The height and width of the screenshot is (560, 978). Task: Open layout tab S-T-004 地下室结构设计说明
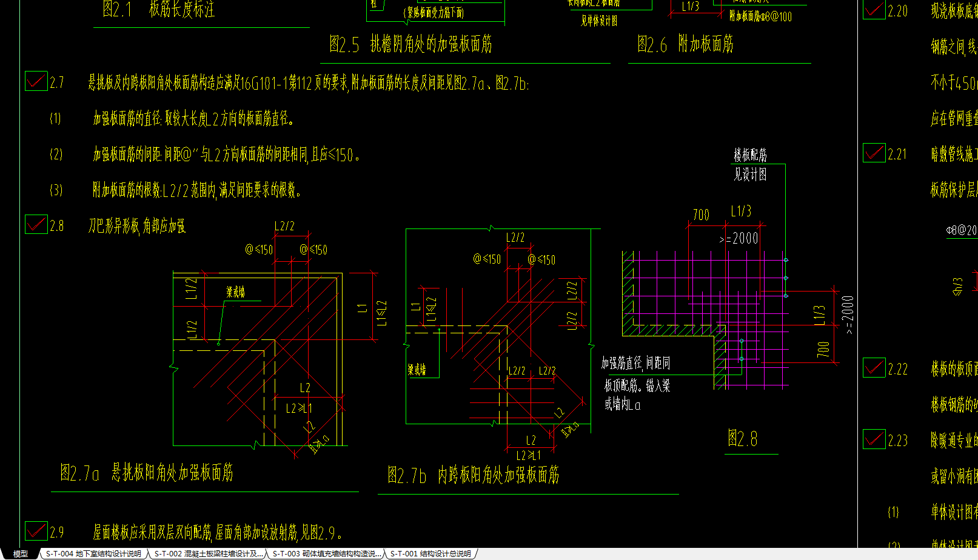click(93, 554)
